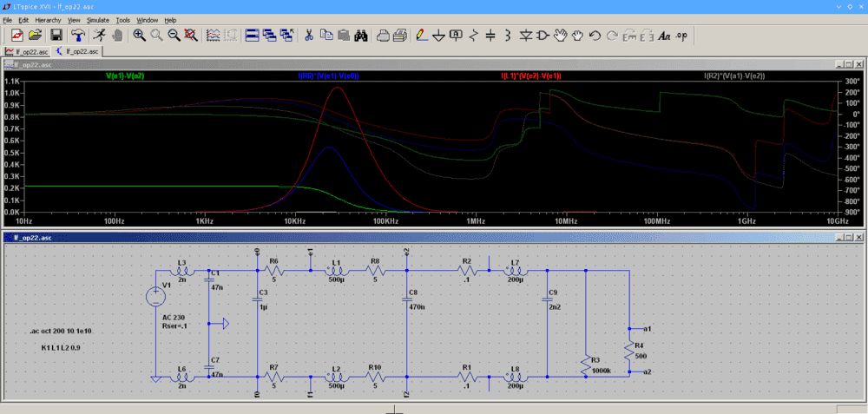The width and height of the screenshot is (868, 414).
Task: Click the SPICE directive .op icon
Action: click(x=682, y=36)
